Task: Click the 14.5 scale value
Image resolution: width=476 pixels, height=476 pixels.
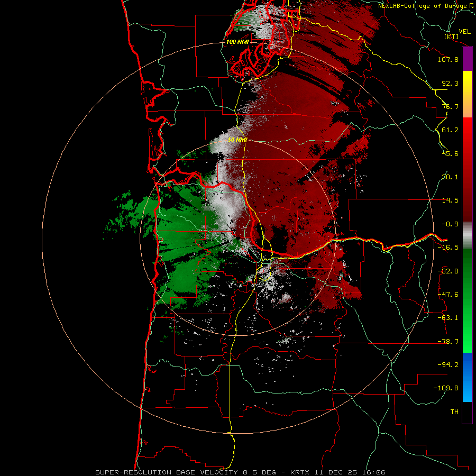Action: (x=450, y=200)
